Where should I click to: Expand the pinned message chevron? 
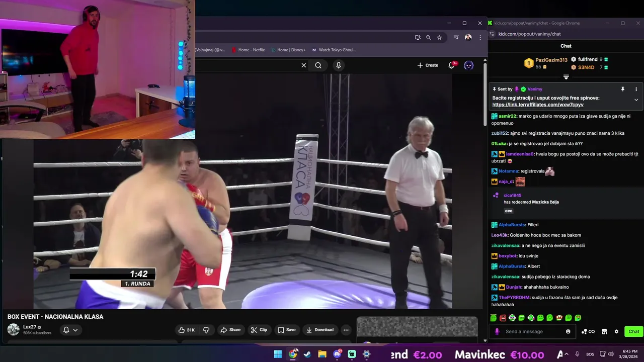coord(636,100)
